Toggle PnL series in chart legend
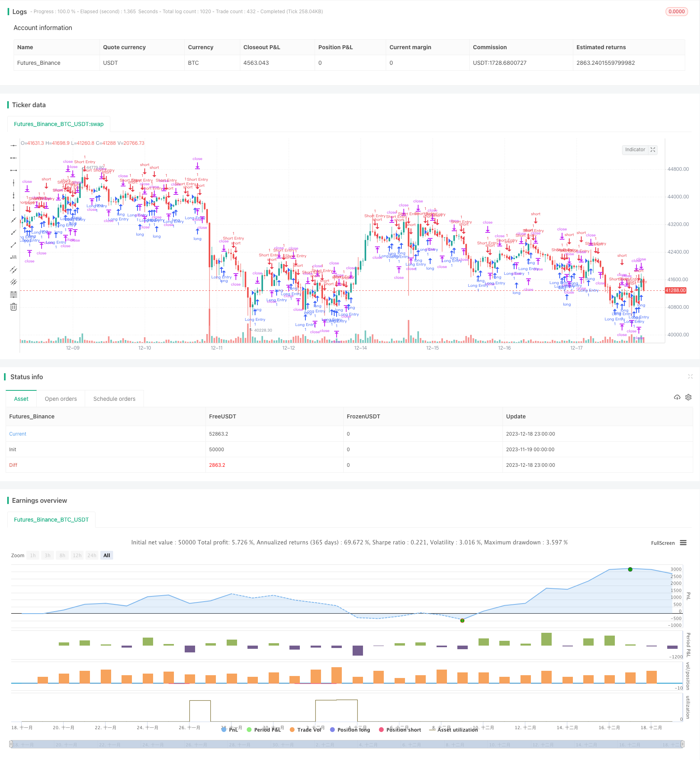Viewport: 700px width, 760px height. tap(230, 730)
